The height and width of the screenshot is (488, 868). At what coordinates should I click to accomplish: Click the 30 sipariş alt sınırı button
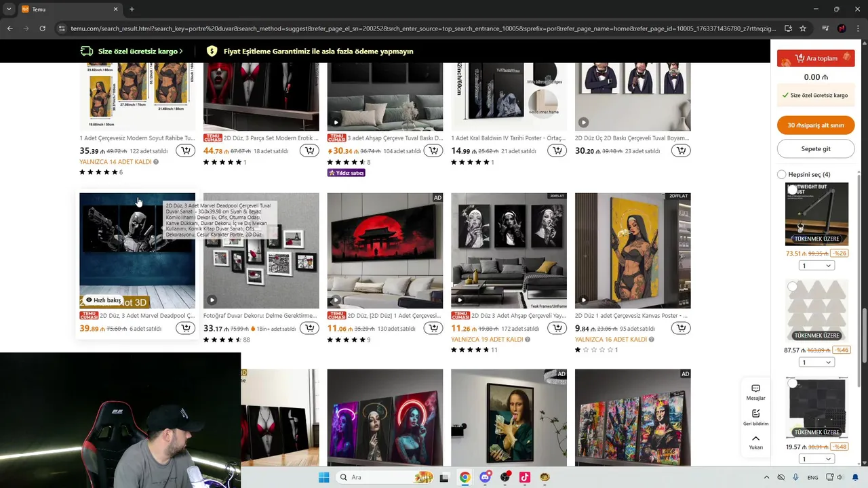coord(816,125)
